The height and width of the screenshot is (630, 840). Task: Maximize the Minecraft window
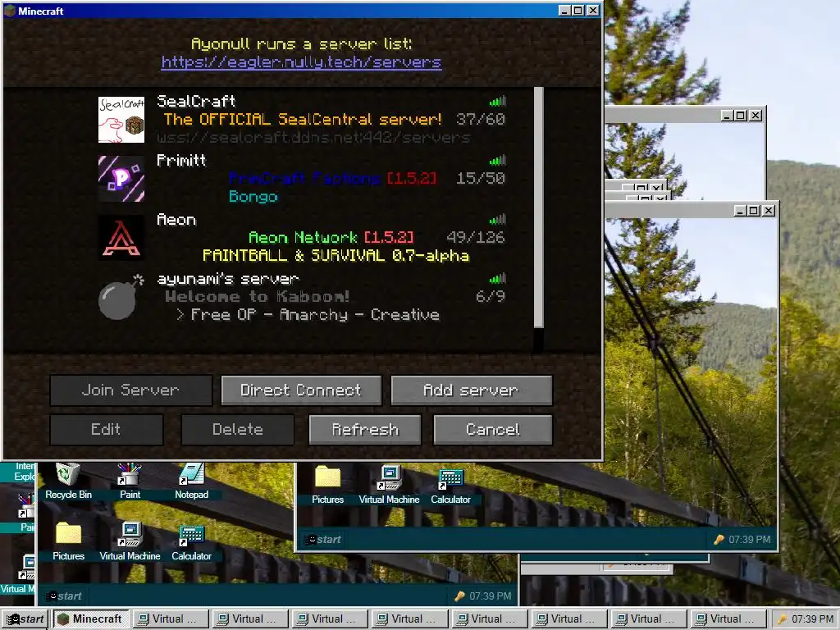(578, 10)
